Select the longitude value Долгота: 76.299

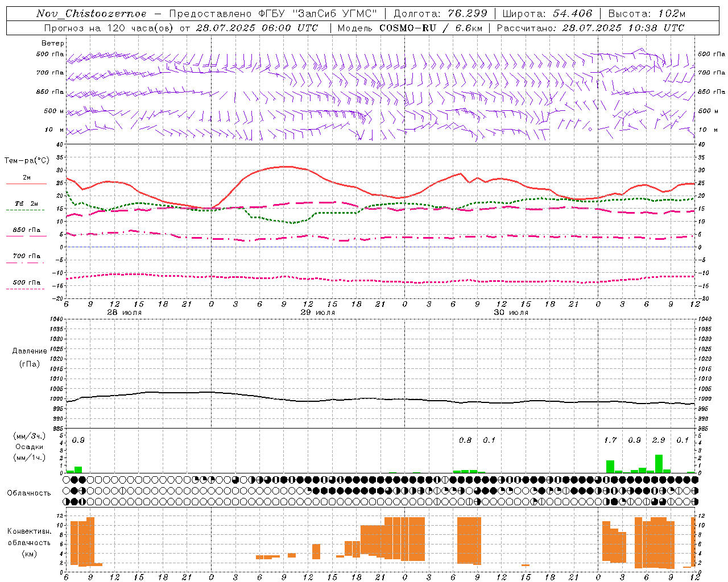pos(440,14)
